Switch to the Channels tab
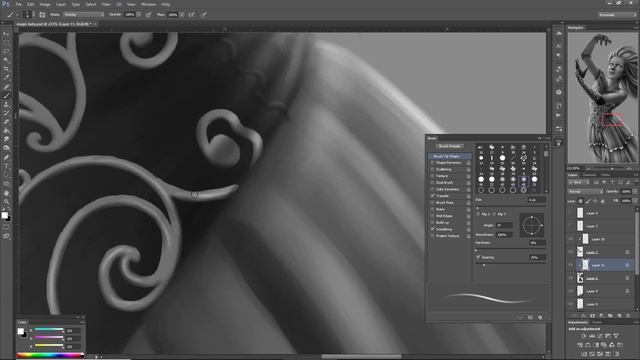Image resolution: width=640 pixels, height=360 pixels. coord(589,175)
